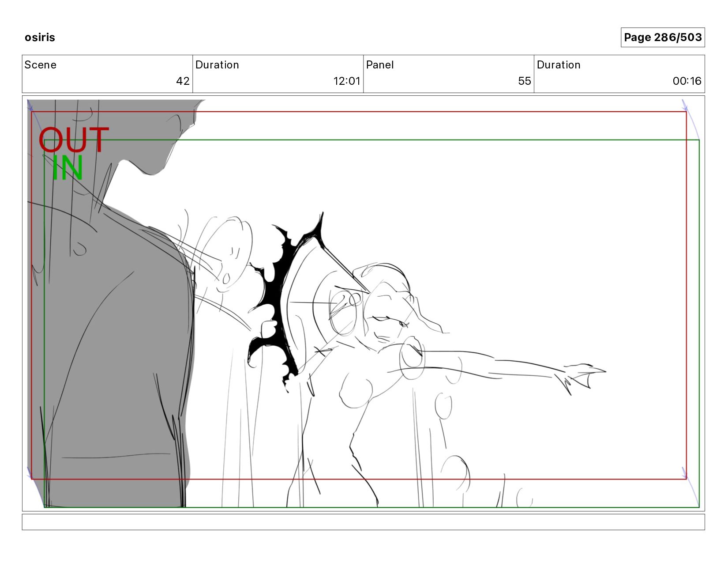The height and width of the screenshot is (563, 728).
Task: Select scene number value '42'
Action: [183, 81]
